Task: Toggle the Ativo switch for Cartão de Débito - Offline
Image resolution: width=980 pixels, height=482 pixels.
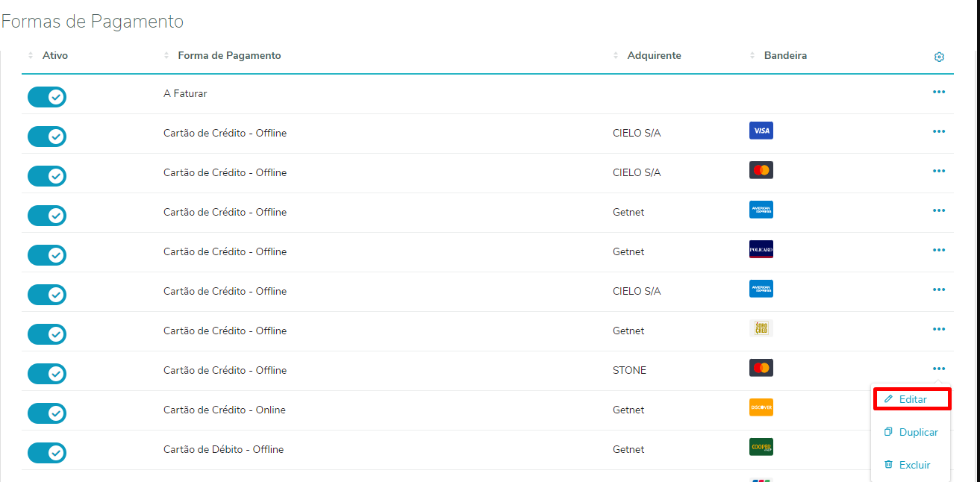Action: tap(47, 453)
